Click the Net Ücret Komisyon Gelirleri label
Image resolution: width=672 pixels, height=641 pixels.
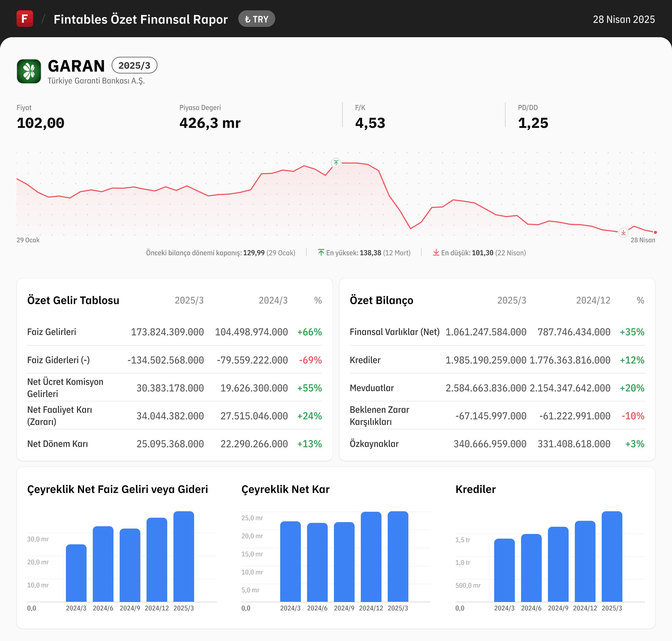tap(65, 388)
